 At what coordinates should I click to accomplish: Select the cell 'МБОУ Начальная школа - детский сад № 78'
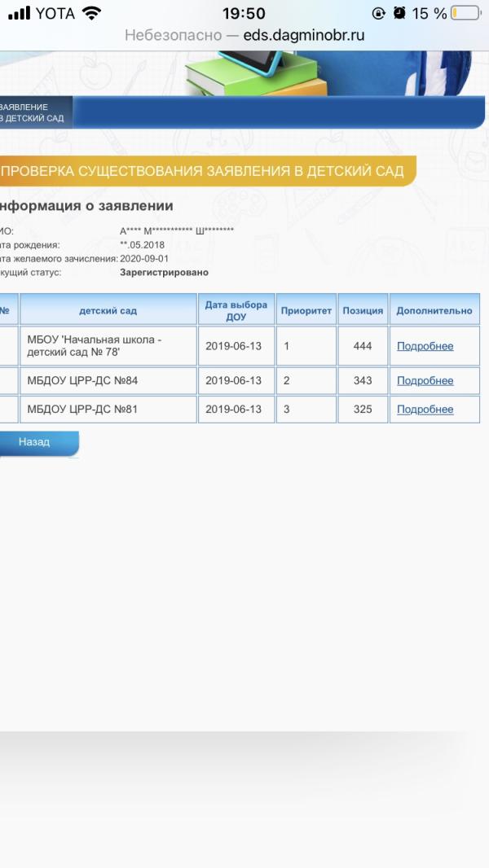click(x=108, y=345)
